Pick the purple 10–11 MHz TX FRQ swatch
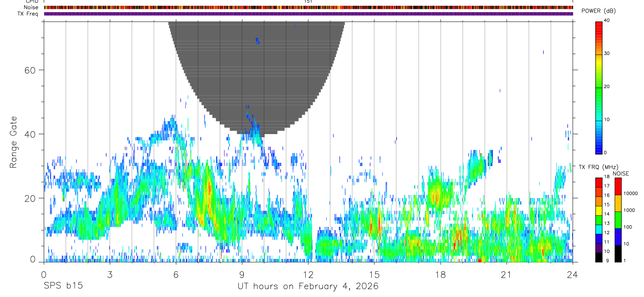The image size is (644, 297). point(599,247)
